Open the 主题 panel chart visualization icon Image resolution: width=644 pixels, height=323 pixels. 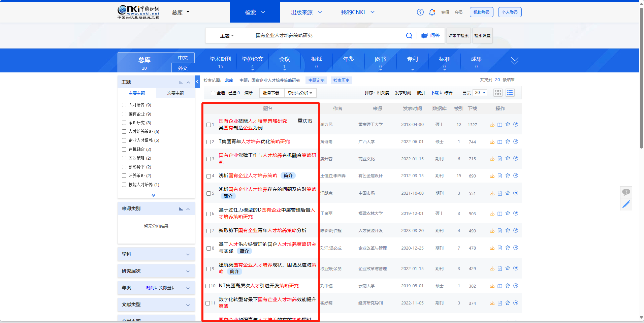(181, 83)
